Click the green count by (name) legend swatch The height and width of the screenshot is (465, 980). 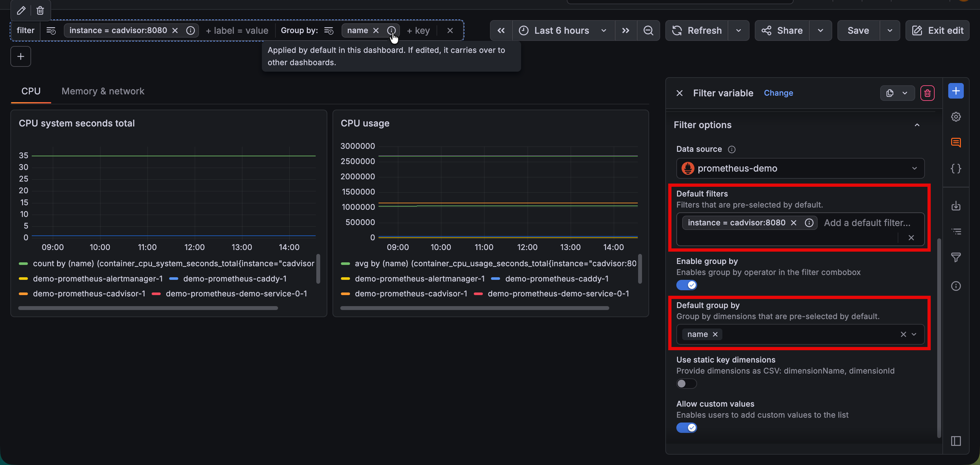[x=23, y=264]
